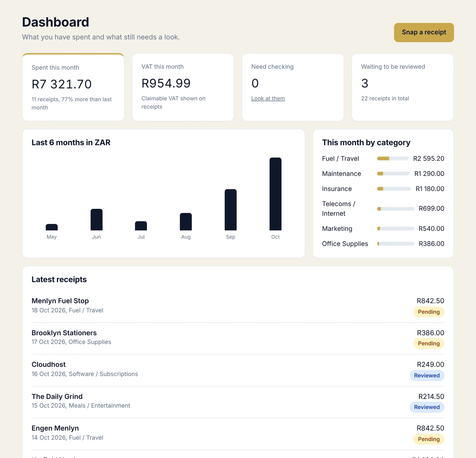Click the R954.99 VAT total
Screen dimensions: 476x458
tap(166, 83)
